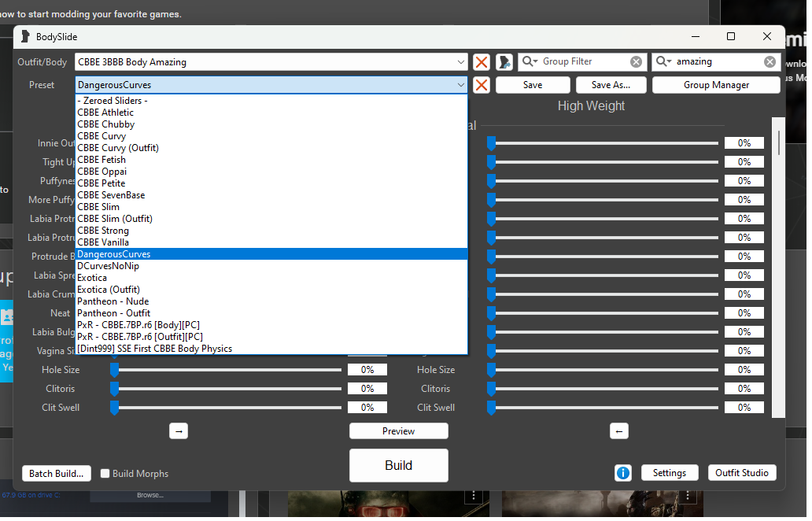Choose the Pantheon - Nude preset
Image resolution: width=812 pixels, height=521 pixels.
click(113, 301)
